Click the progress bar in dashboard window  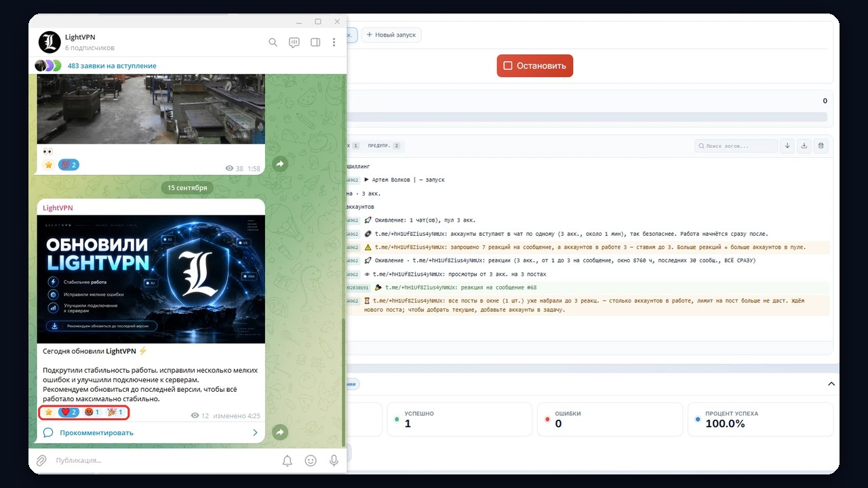pos(587,117)
